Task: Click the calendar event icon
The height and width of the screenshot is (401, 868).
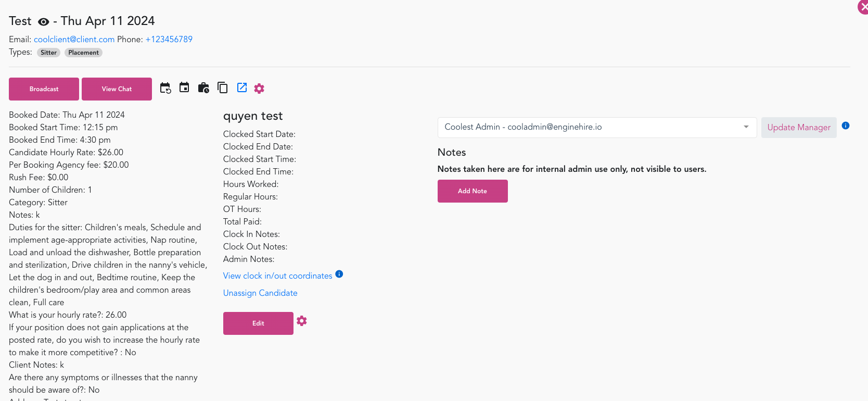Action: point(184,87)
